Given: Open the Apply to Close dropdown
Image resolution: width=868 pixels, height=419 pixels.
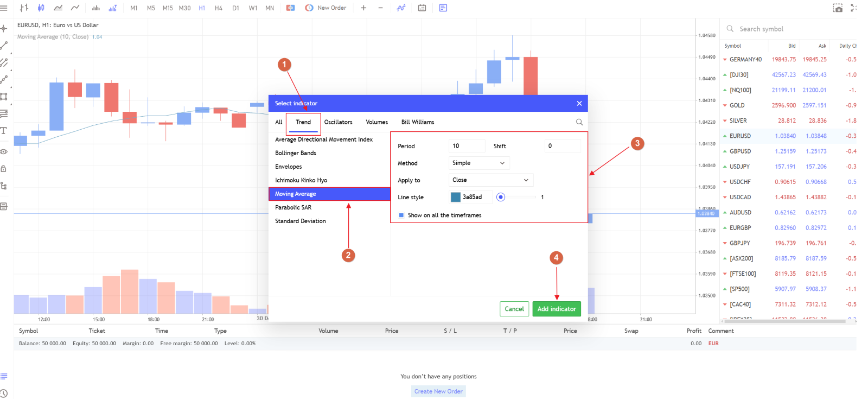Looking at the screenshot, I should (491, 180).
